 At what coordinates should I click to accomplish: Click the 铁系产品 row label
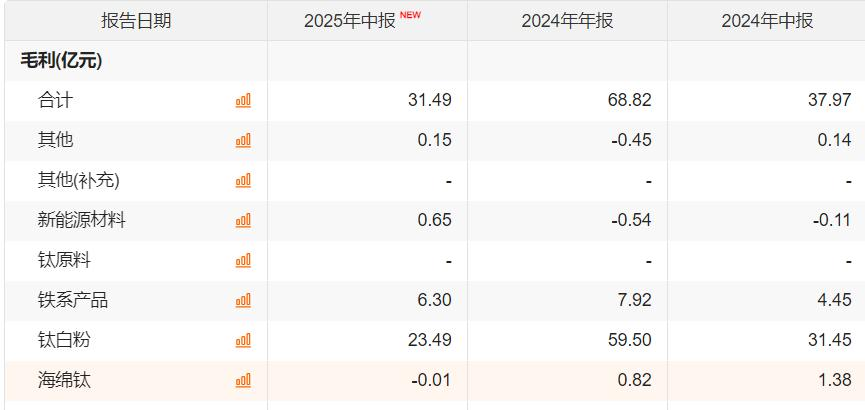(73, 300)
